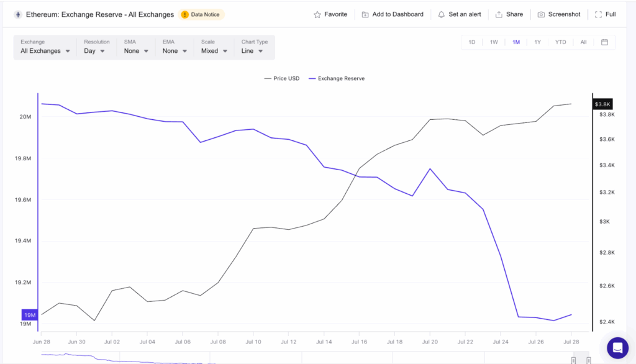Click the Full label
Screen dimensions: 636x364
[x=611, y=14]
